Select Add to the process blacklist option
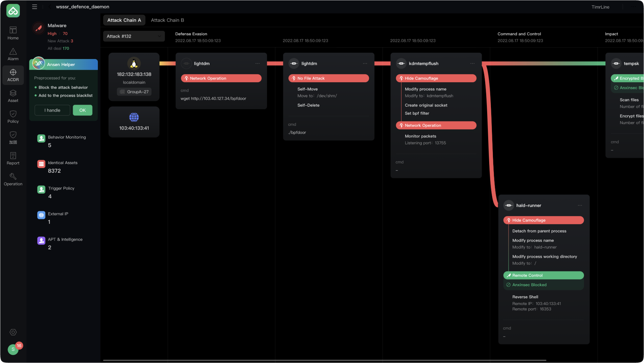This screenshot has width=644, height=363. click(65, 96)
